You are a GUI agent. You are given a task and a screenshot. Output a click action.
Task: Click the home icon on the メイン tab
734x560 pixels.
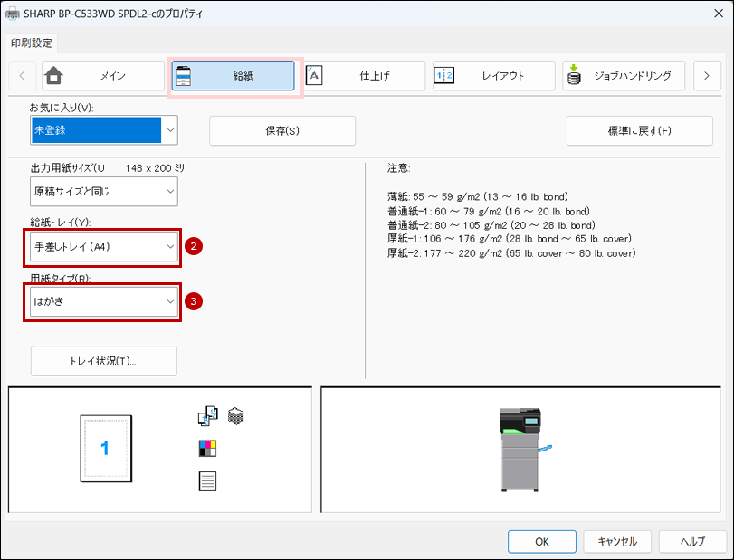point(54,76)
